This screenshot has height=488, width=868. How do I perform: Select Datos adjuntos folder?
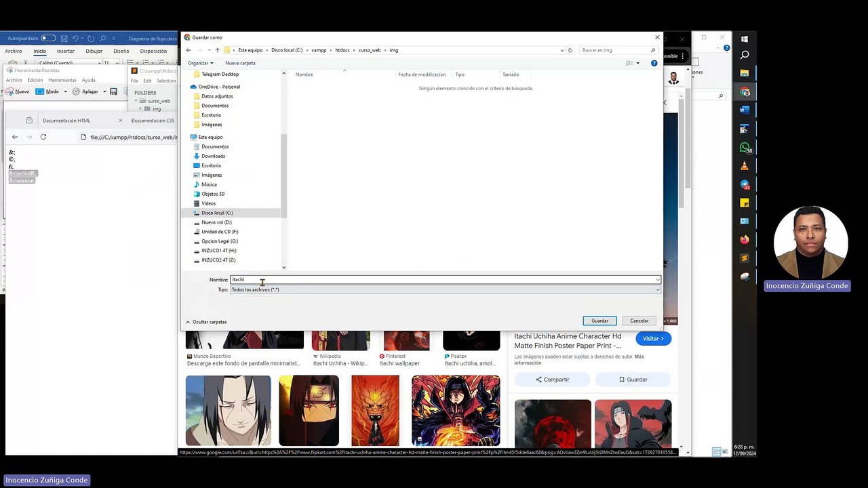(x=213, y=96)
